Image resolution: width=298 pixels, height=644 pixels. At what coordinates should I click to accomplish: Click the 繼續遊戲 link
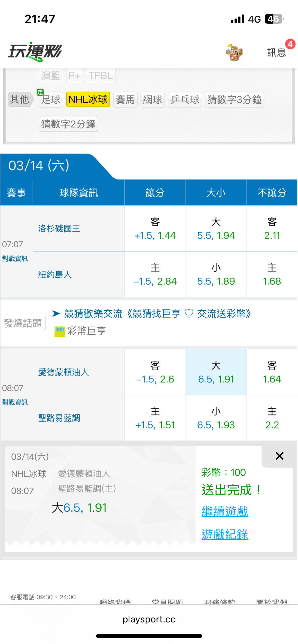point(225,511)
